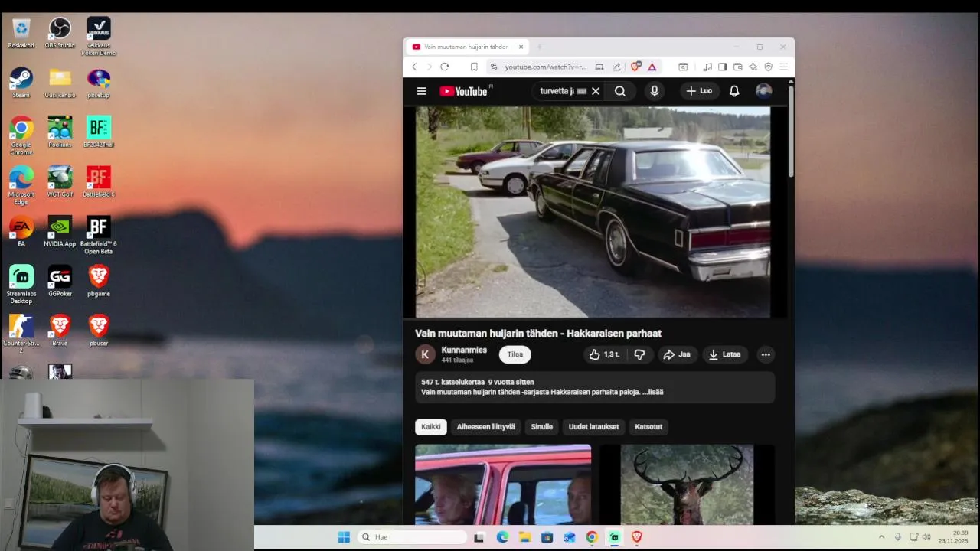Select the NVIDIA App desktop icon
This screenshot has width=980, height=551.
click(x=60, y=231)
